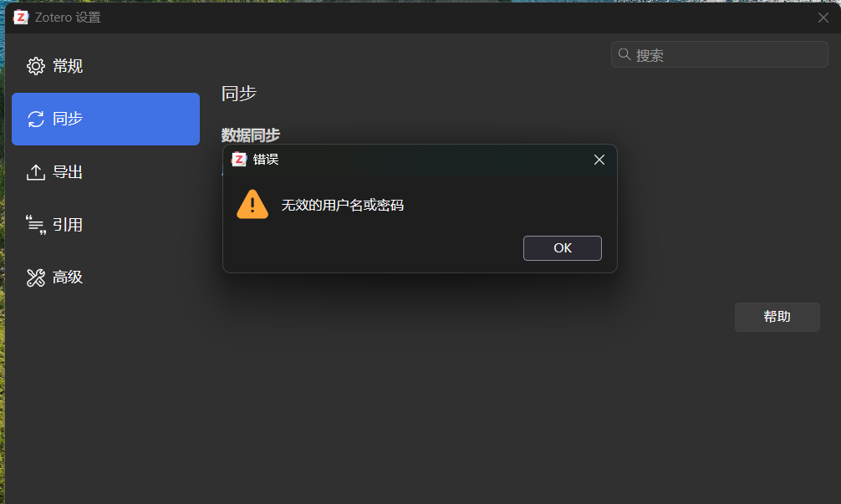Screen dimensions: 841x504
Task: Click the tools icon beside 高级
Action: tap(36, 277)
